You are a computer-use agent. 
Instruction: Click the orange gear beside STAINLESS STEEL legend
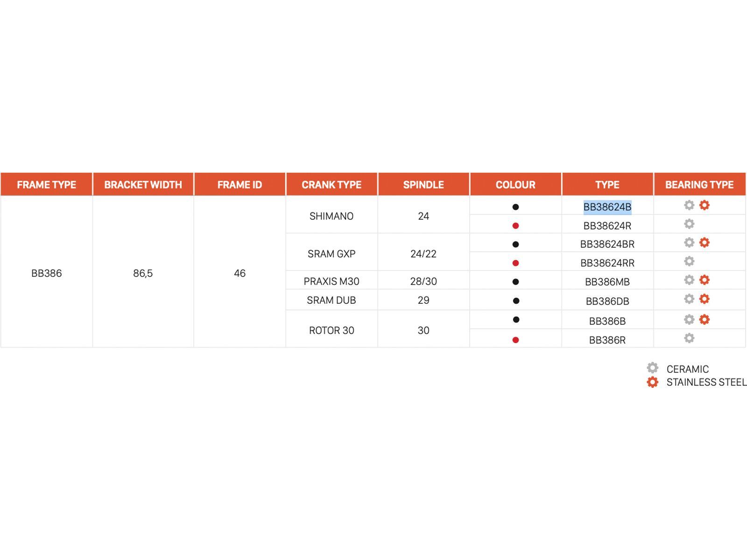(x=652, y=382)
